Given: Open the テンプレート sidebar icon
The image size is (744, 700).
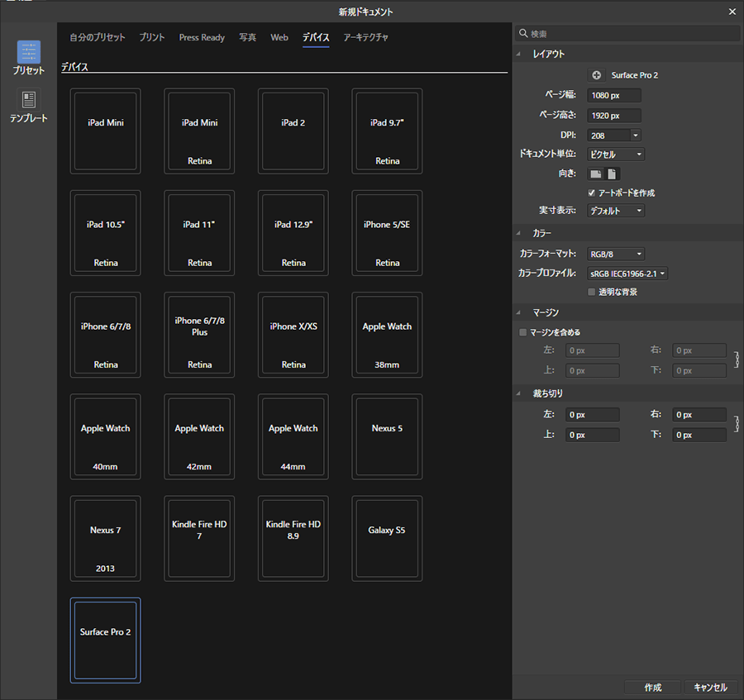Looking at the screenshot, I should [x=29, y=101].
